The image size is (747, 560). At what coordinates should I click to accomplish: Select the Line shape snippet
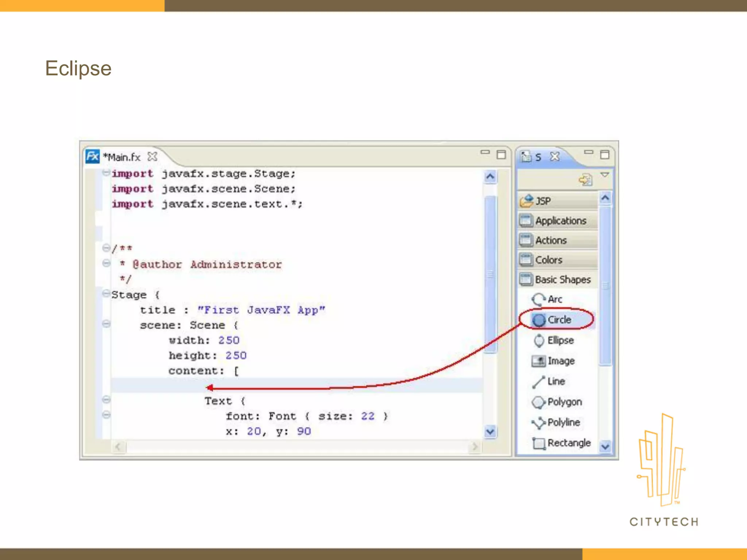(x=549, y=381)
